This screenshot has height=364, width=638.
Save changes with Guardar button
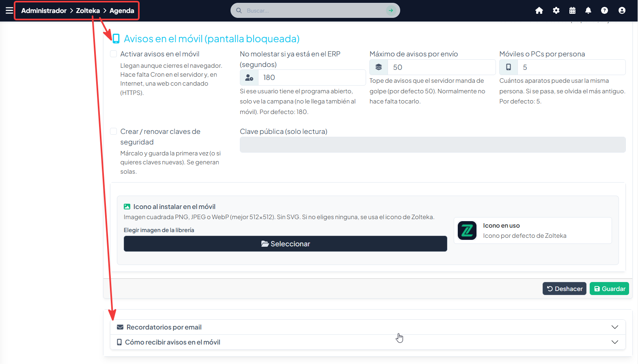[x=609, y=289]
